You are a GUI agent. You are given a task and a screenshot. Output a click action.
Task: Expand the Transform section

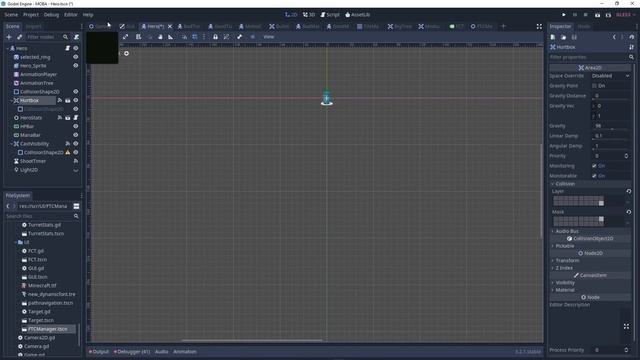[x=590, y=260]
